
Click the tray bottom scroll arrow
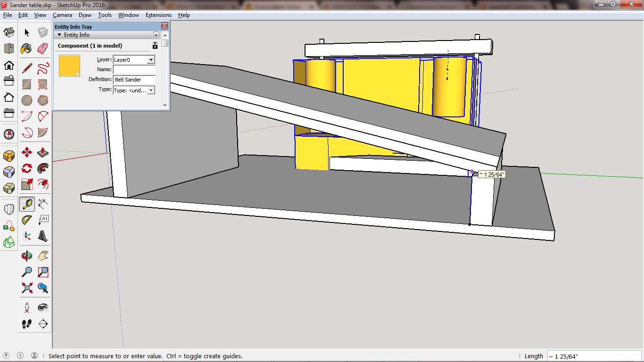click(x=165, y=105)
